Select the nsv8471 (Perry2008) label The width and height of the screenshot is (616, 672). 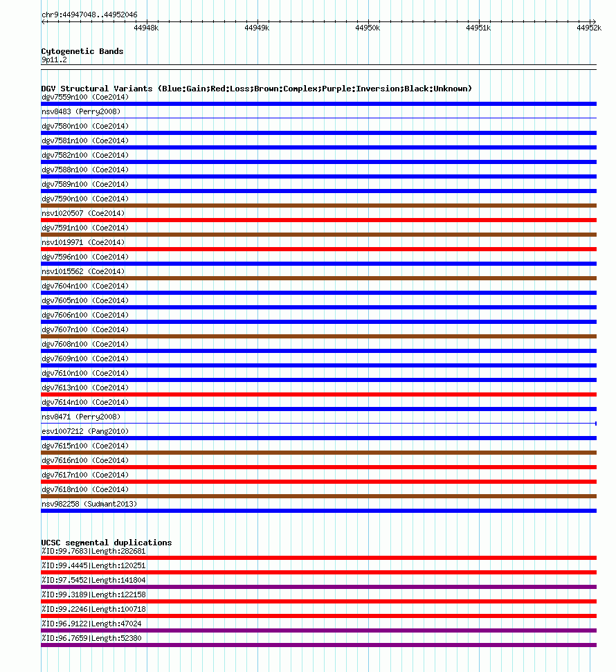81,418
